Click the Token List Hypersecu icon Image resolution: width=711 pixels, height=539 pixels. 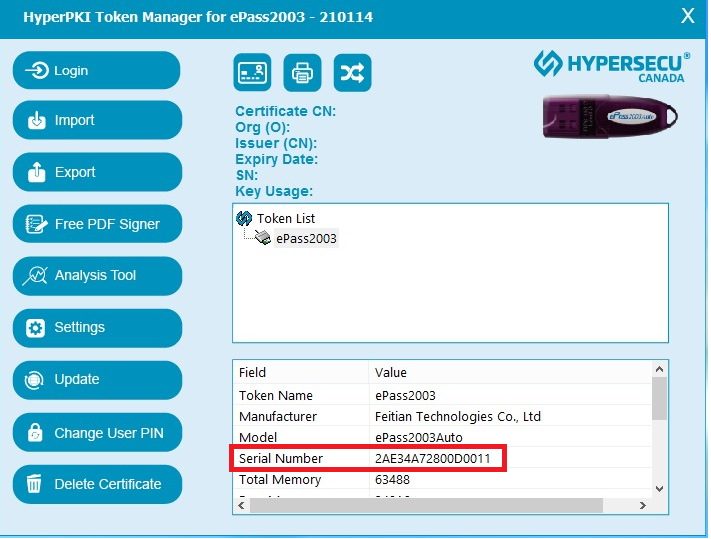(x=244, y=219)
